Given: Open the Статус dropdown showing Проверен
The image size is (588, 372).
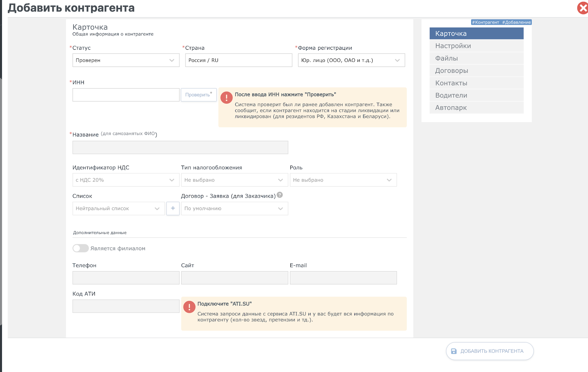Looking at the screenshot, I should coord(126,60).
